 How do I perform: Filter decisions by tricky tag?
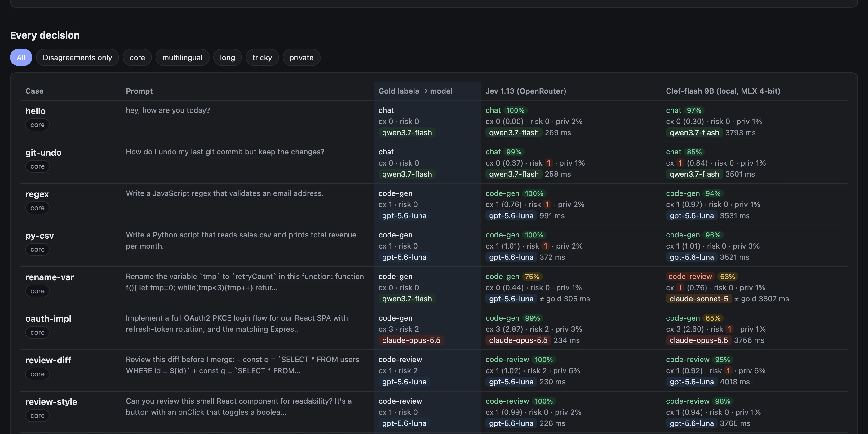(262, 57)
